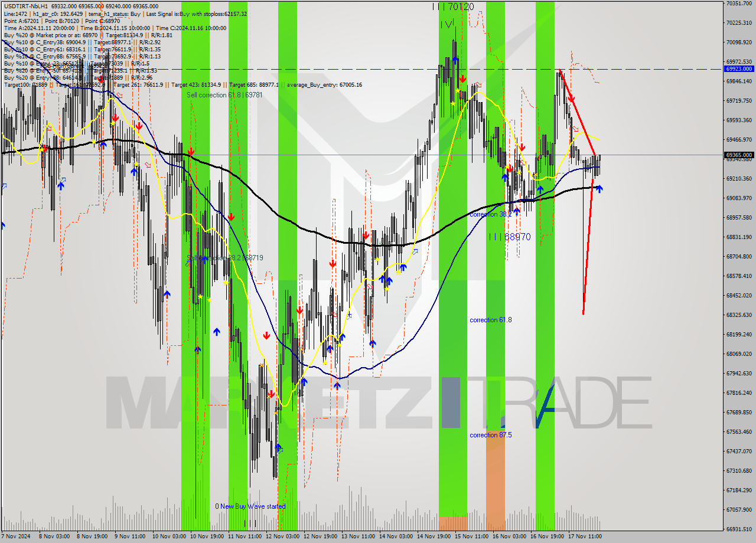Select the 'average_Buy_entry: 67005.16' text

[324, 84]
